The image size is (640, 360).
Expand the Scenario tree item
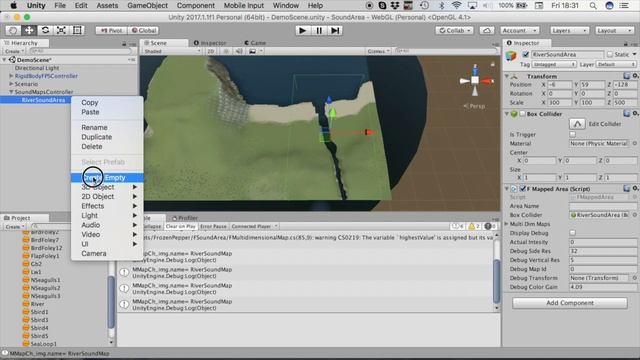tap(11, 84)
